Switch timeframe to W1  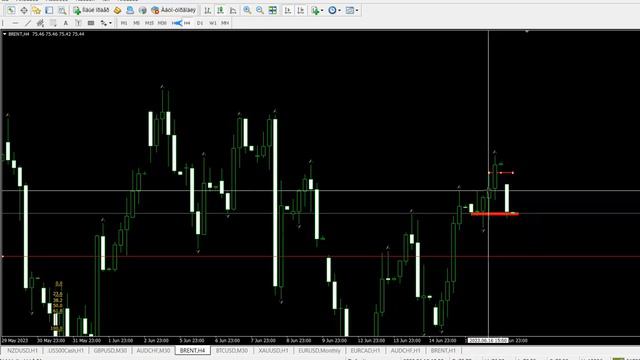(213, 23)
